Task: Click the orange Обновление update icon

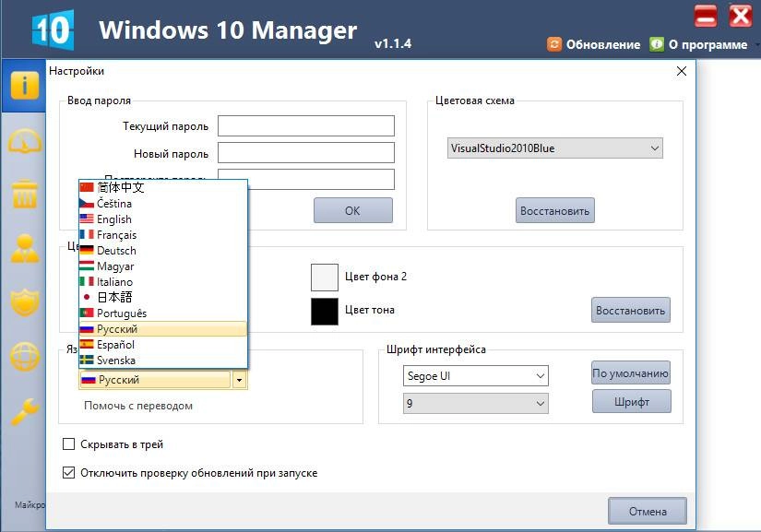Action: [553, 44]
